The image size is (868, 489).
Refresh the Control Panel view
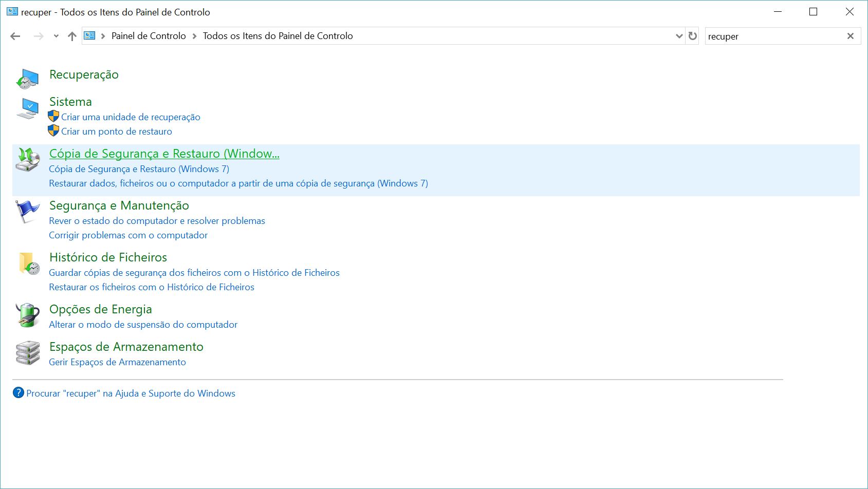pyautogui.click(x=693, y=36)
